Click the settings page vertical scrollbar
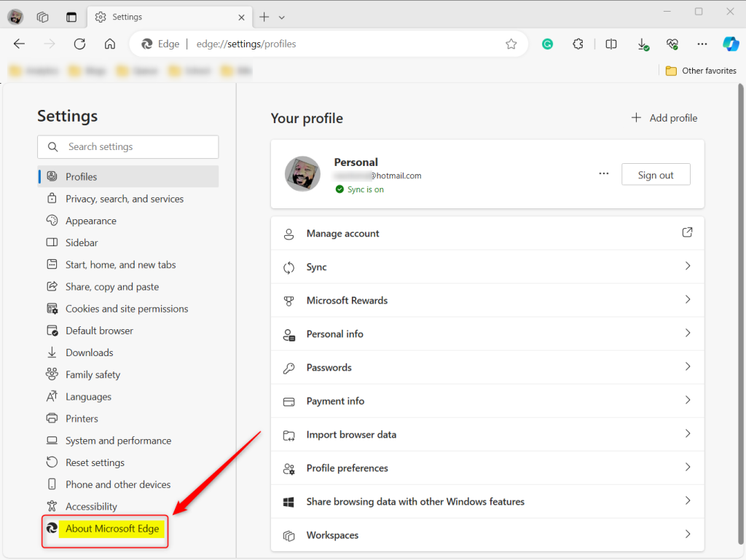The height and width of the screenshot is (560, 746). coord(740,314)
